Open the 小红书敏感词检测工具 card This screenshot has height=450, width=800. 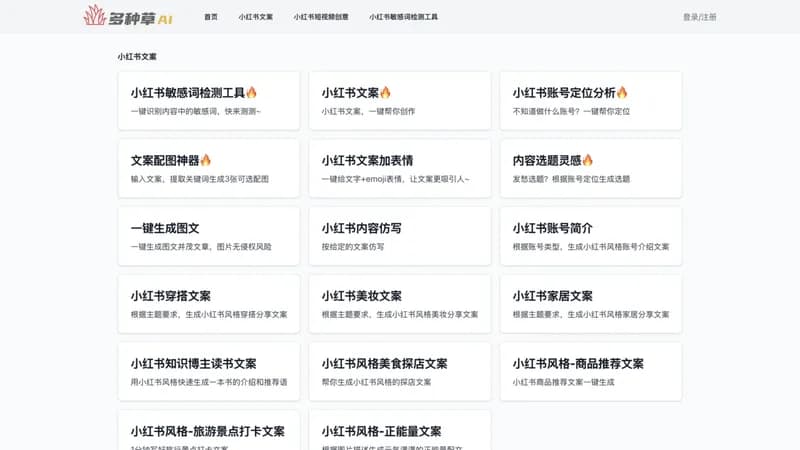209,101
